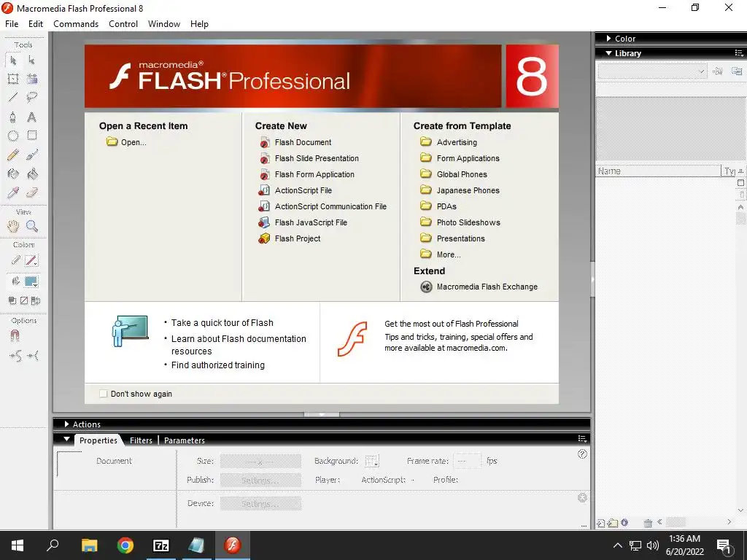Pick the Eyedropper tool
This screenshot has height=560, width=747.
[x=13, y=192]
